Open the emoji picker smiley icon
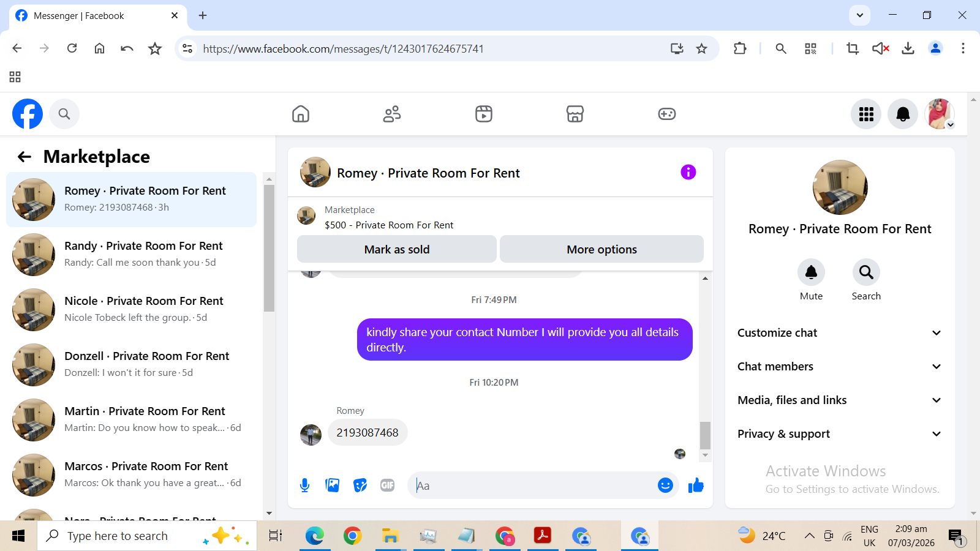 click(x=665, y=485)
